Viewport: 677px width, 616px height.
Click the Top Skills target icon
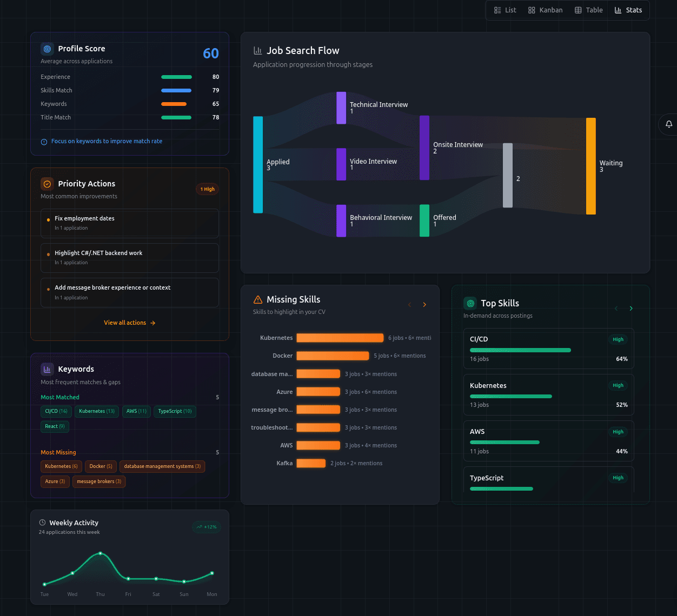tap(470, 303)
